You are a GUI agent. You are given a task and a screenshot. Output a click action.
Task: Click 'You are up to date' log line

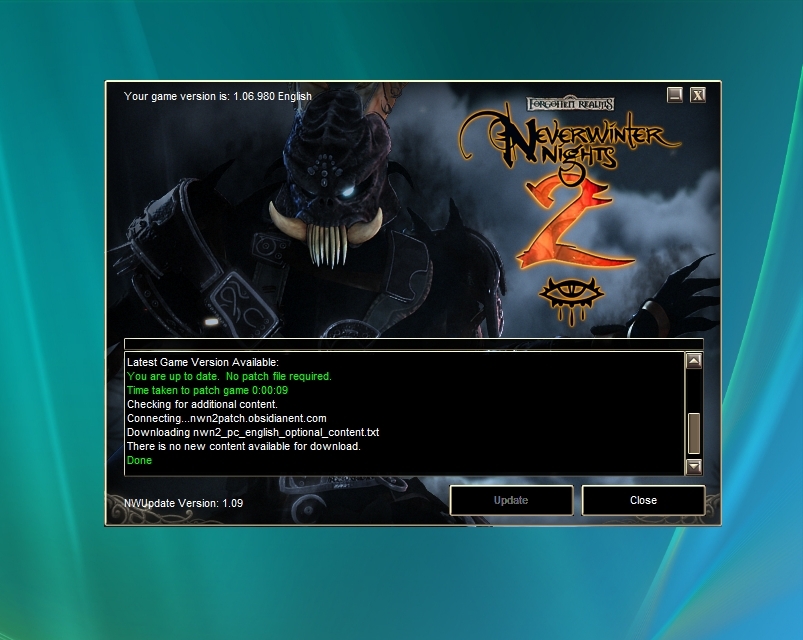(x=229, y=376)
